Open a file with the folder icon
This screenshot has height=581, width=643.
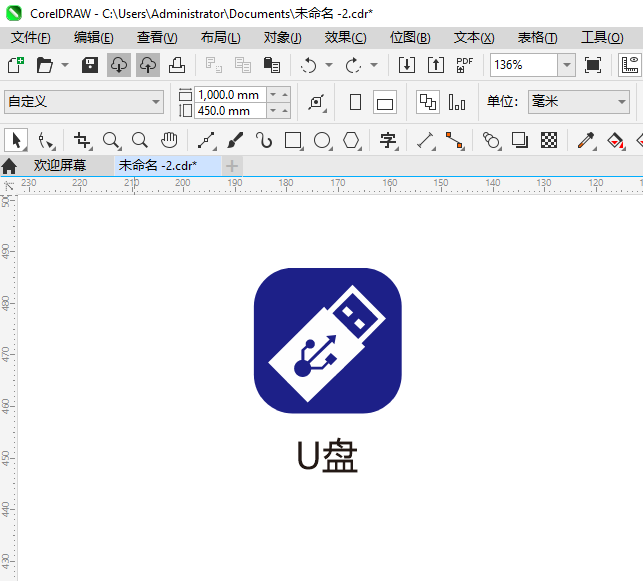[44, 65]
